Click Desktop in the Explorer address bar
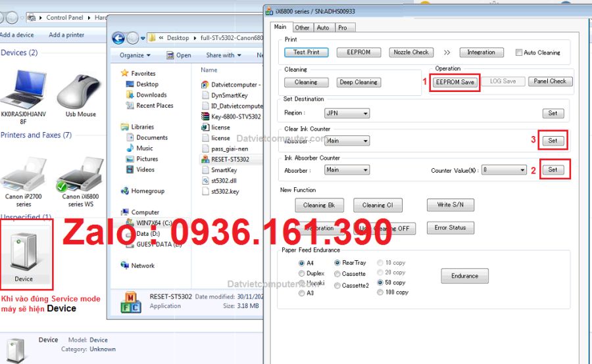The image size is (592, 364). tap(178, 37)
